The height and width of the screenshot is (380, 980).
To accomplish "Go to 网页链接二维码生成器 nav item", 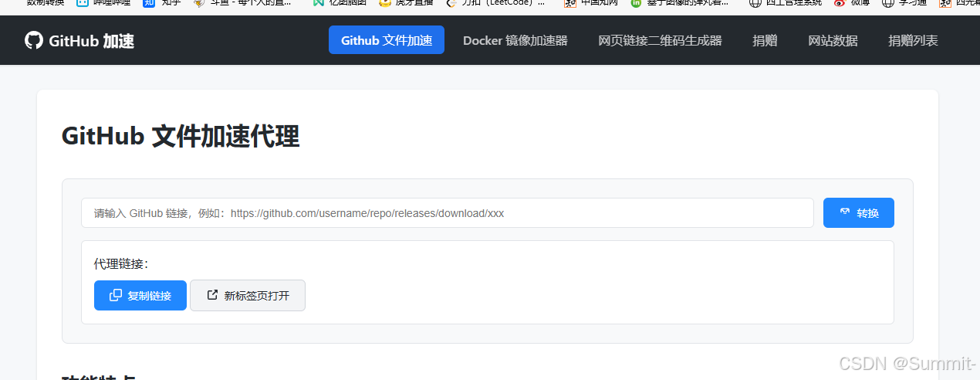I will pos(661,40).
